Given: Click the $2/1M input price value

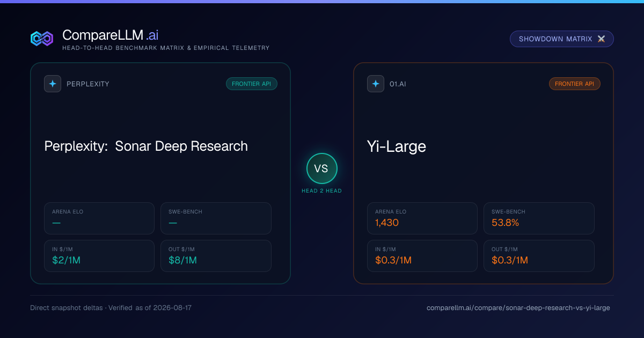Looking at the screenshot, I should pyautogui.click(x=67, y=260).
